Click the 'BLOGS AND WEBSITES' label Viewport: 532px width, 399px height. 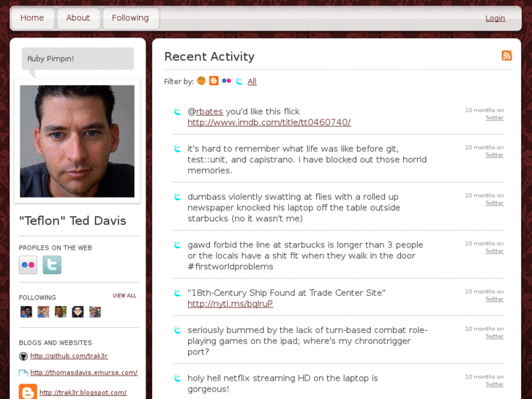tap(56, 343)
